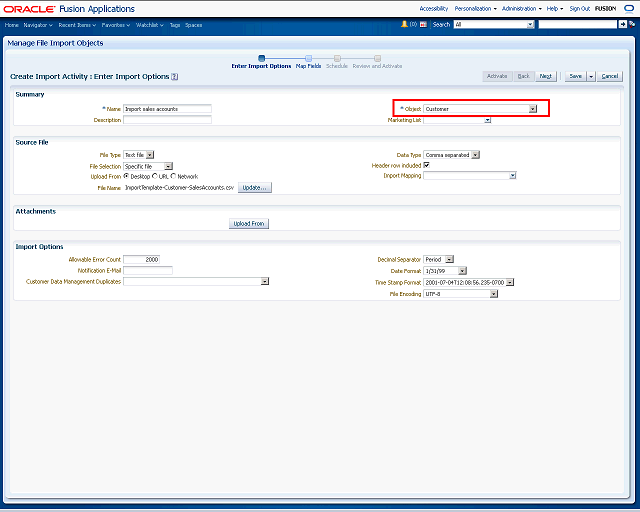The height and width of the screenshot is (512, 640).
Task: Click the Home menu item
Action: pyautogui.click(x=11, y=25)
